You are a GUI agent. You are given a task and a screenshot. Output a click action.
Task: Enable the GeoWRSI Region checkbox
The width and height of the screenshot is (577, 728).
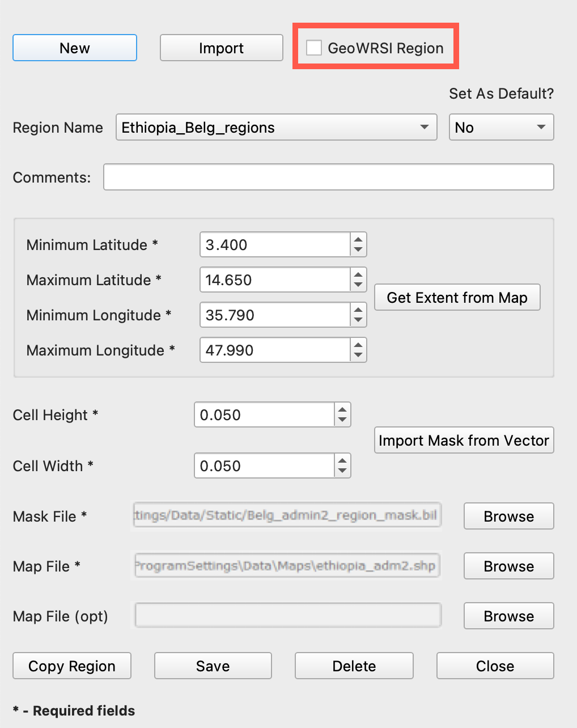315,48
